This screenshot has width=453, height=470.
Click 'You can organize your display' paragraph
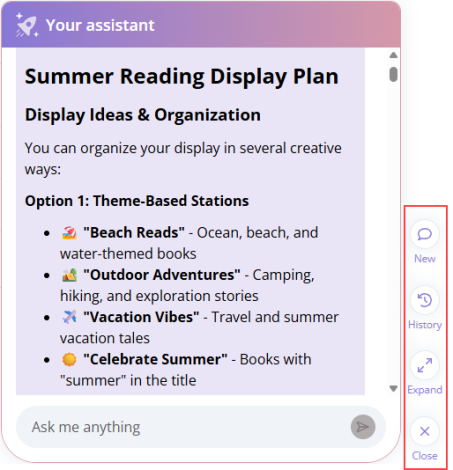tap(183, 159)
